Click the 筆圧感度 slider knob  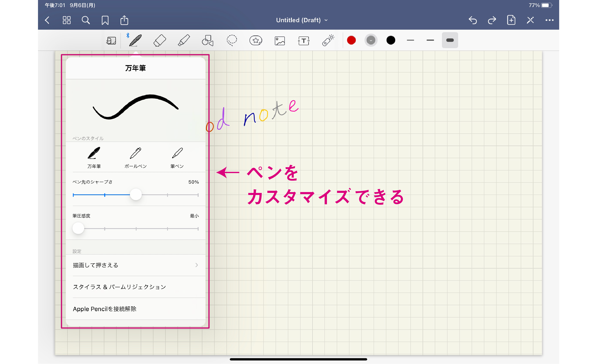(x=78, y=228)
